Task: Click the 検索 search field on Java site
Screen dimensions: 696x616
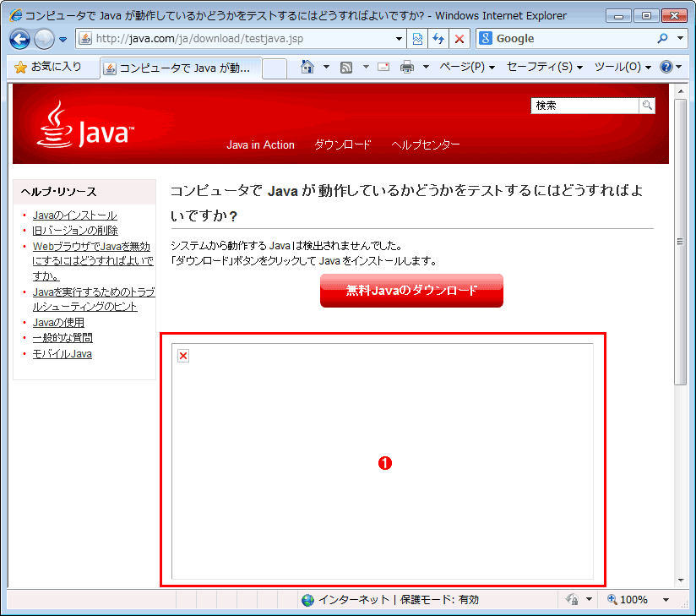Action: point(585,106)
